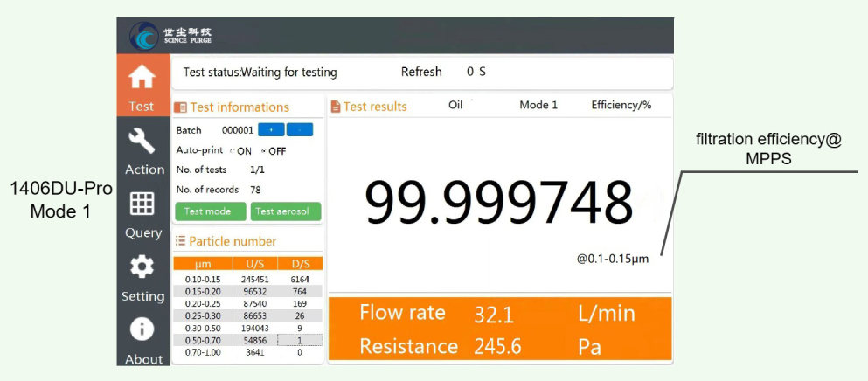This screenshot has height=381, width=868.
Task: Turn Auto-print ON
Action: click(x=233, y=151)
